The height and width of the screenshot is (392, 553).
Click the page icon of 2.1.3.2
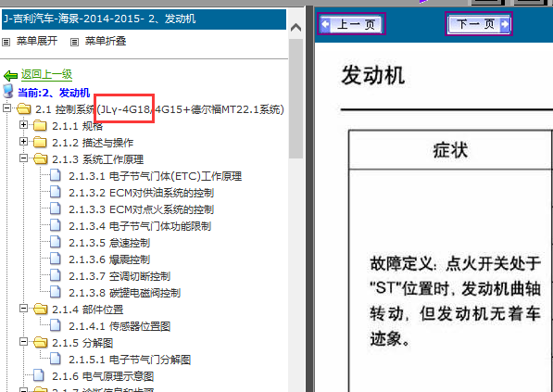click(56, 192)
